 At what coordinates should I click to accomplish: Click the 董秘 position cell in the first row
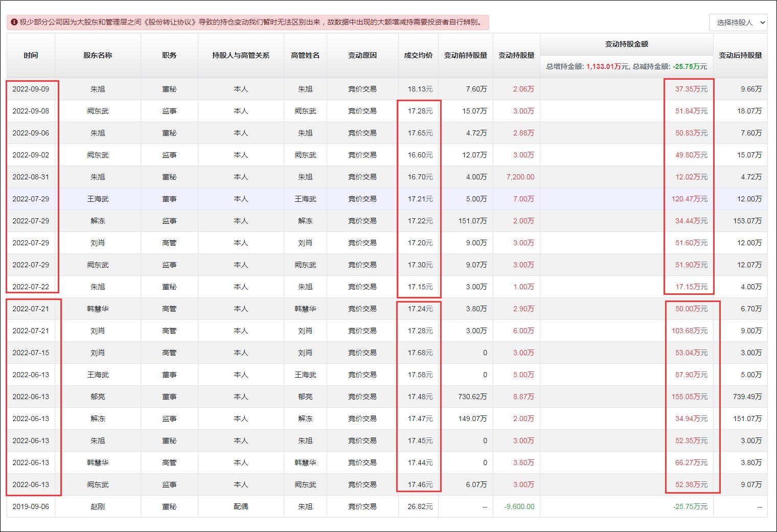point(169,88)
